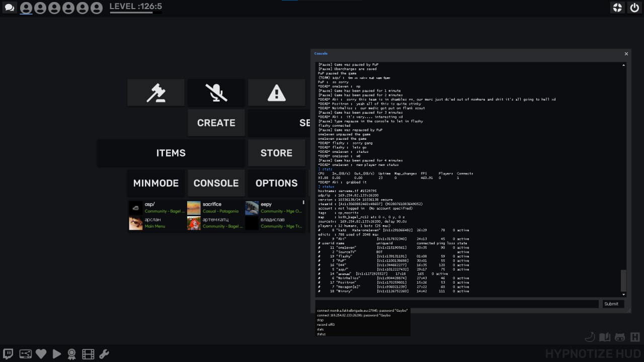Screen dimensions: 644x362
Task: Open the GitHub cat icon link
Action: 620,337
